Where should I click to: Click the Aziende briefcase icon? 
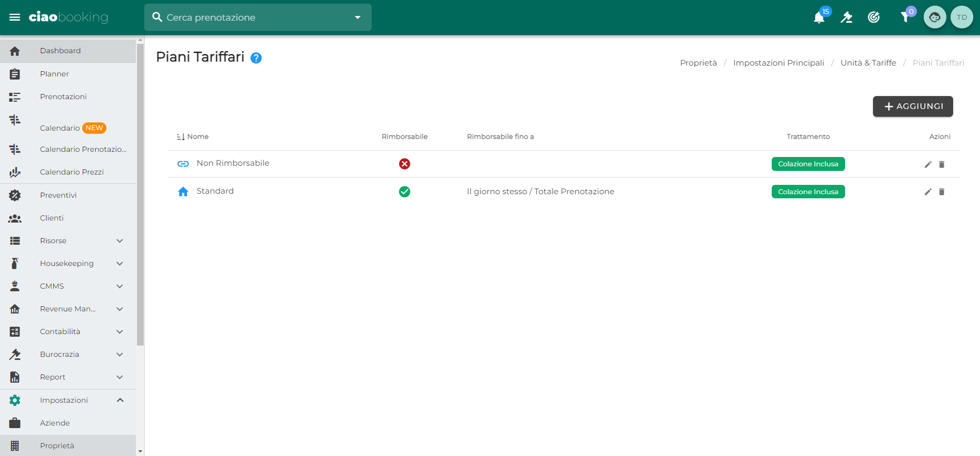15,423
